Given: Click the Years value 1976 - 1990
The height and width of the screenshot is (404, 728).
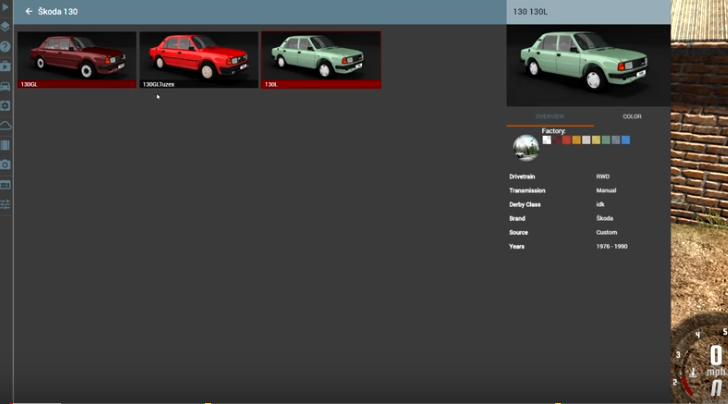Looking at the screenshot, I should (611, 247).
